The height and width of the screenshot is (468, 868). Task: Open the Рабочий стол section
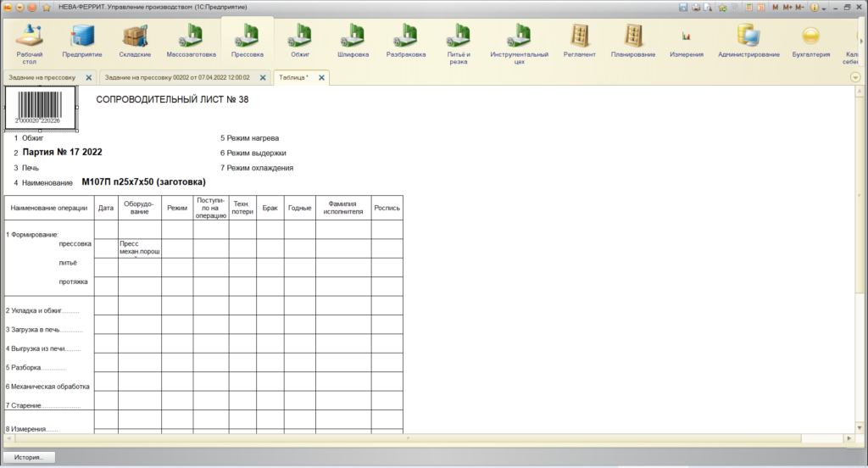pyautogui.click(x=30, y=44)
